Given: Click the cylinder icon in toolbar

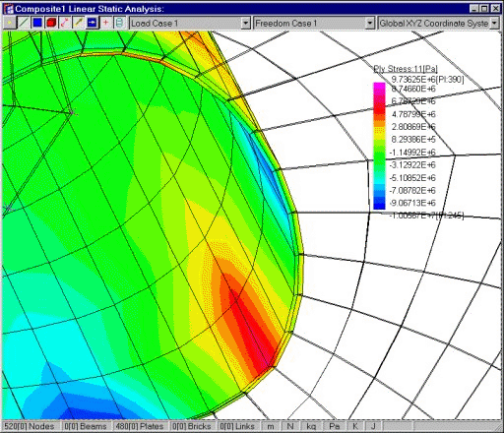Looking at the screenshot, I should [119, 23].
